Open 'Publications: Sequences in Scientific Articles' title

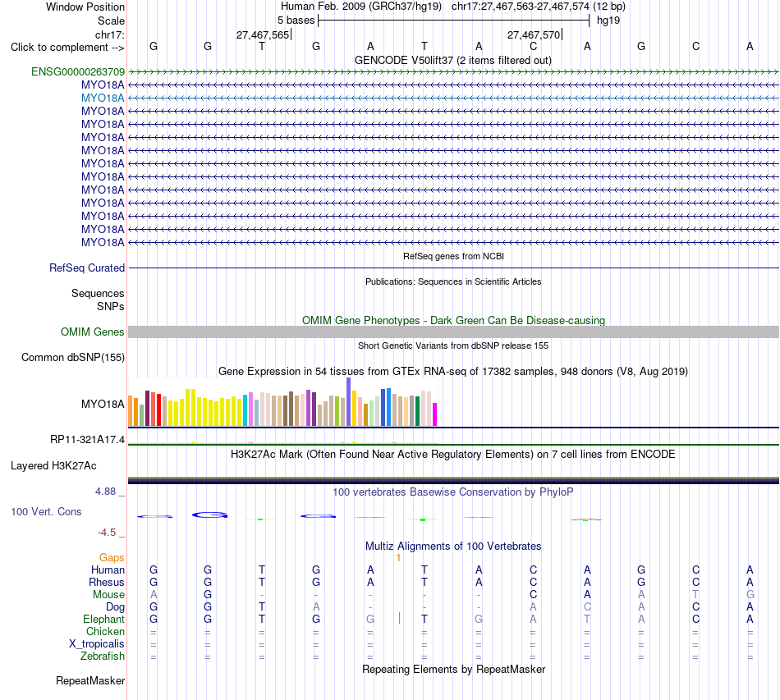point(453,281)
